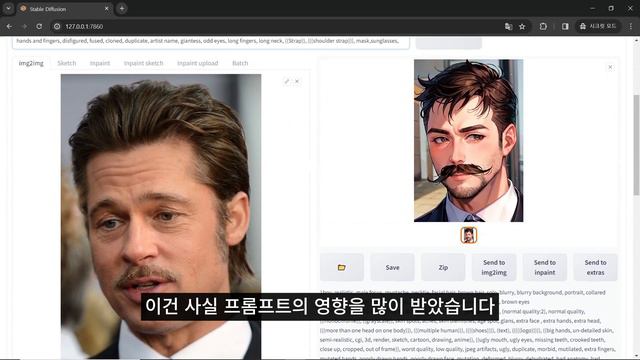640x360 pixels.
Task: Switch to the img2img tab
Action: (31, 63)
